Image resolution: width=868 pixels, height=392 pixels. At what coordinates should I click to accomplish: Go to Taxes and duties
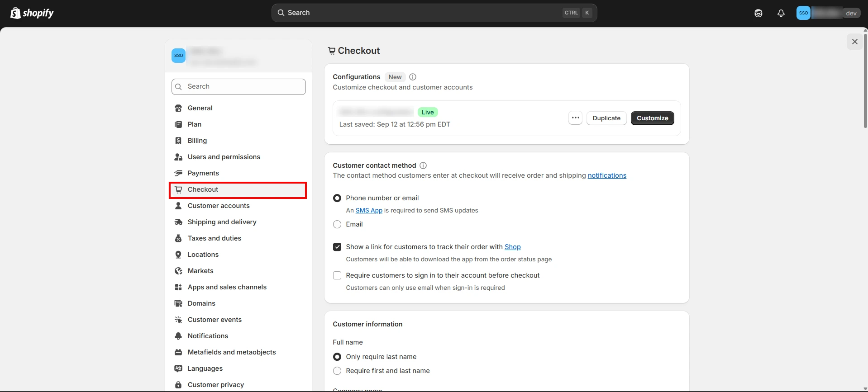(238, 238)
